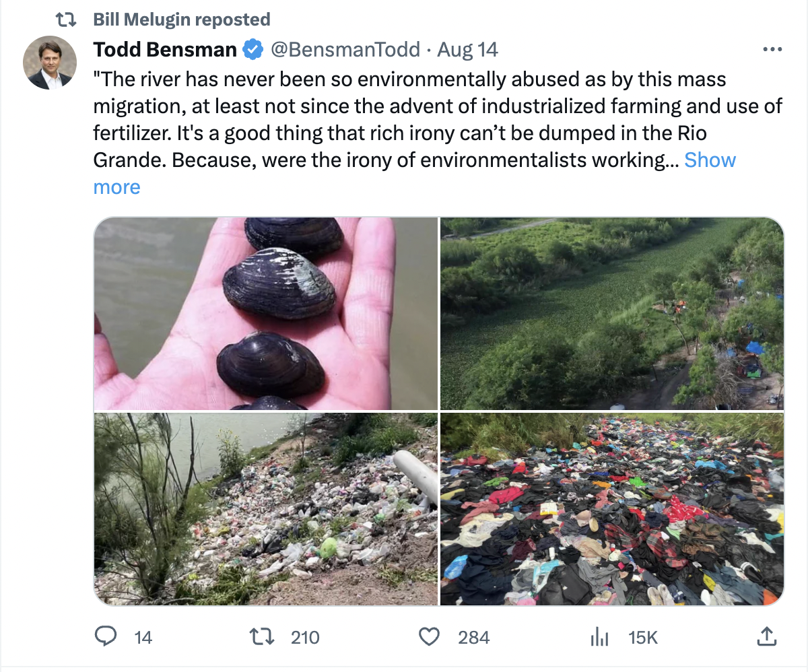The image size is (808, 672).
Task: Click the Todd Bensman display name
Action: (165, 50)
